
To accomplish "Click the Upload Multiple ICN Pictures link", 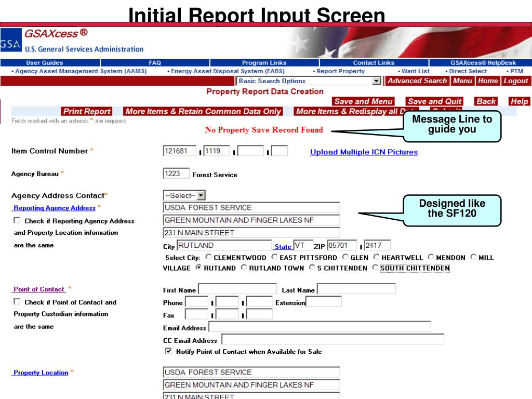I will coord(364,152).
